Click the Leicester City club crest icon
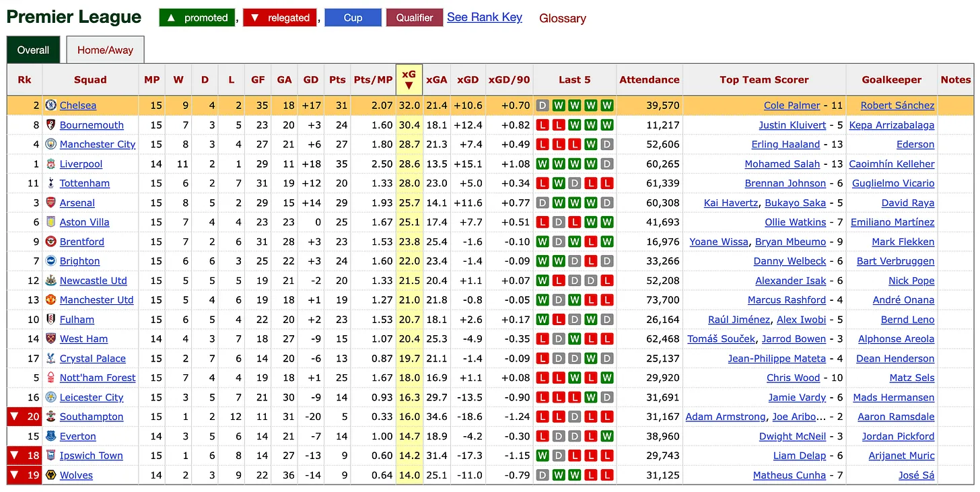980x492 pixels. coord(50,398)
